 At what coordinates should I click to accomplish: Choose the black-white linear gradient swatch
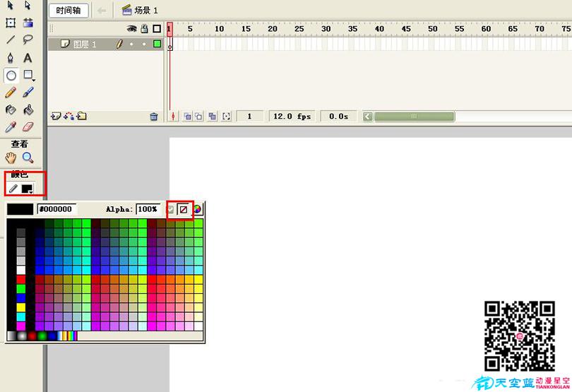tap(12, 335)
